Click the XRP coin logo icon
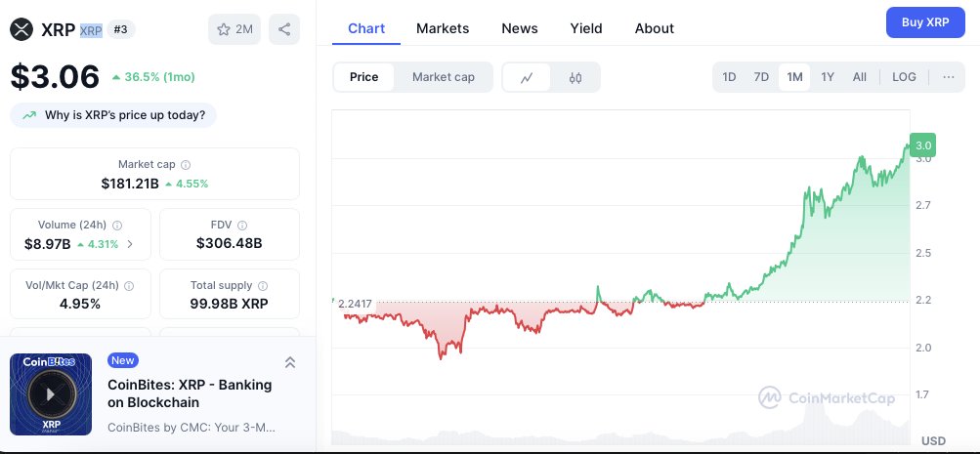This screenshot has width=980, height=454. click(21, 29)
